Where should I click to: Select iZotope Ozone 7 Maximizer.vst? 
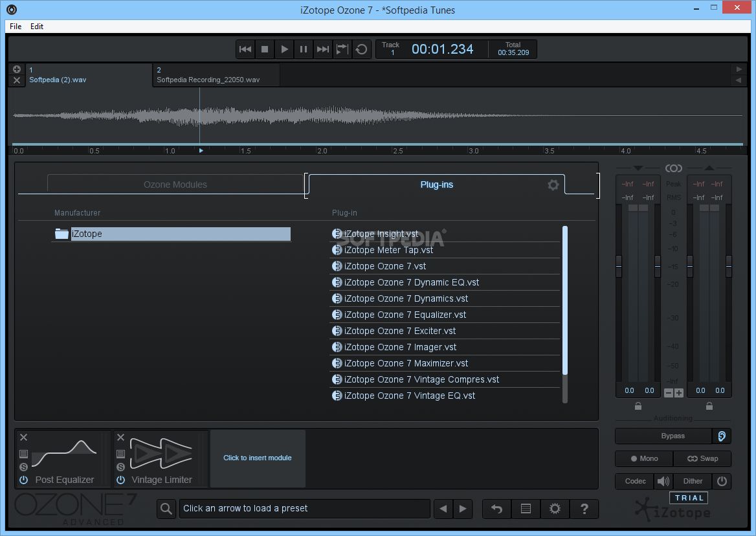click(x=445, y=363)
